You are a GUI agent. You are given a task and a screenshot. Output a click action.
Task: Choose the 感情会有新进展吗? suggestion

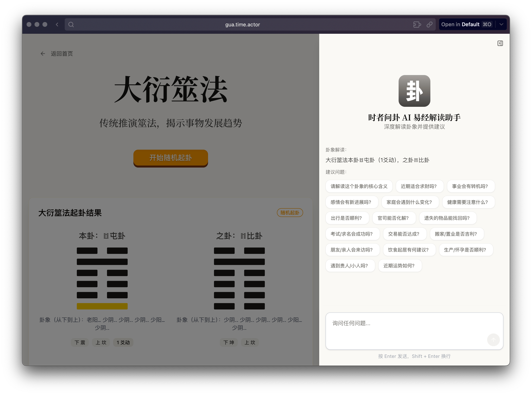[x=352, y=202]
